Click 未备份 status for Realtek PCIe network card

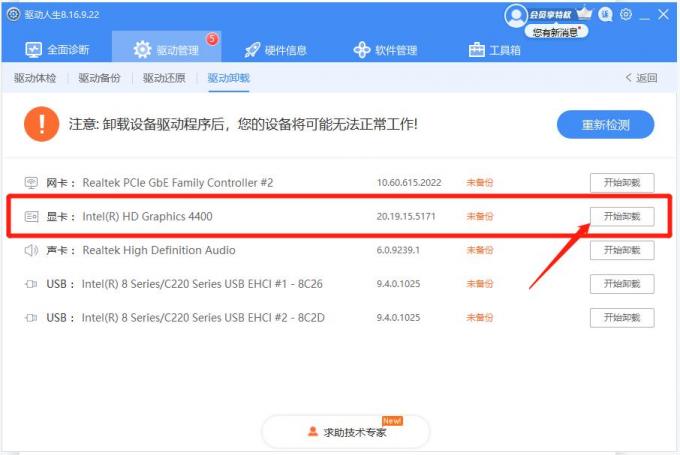click(x=480, y=183)
